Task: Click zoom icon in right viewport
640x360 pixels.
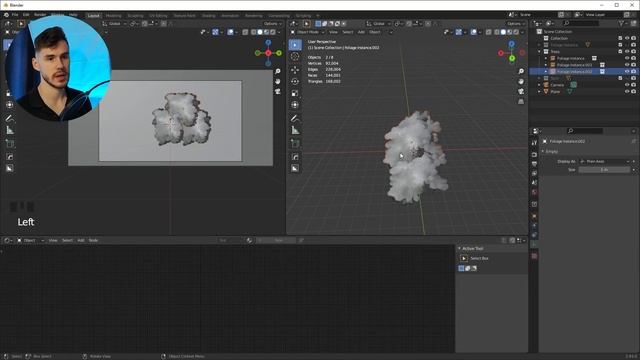Action: click(521, 71)
